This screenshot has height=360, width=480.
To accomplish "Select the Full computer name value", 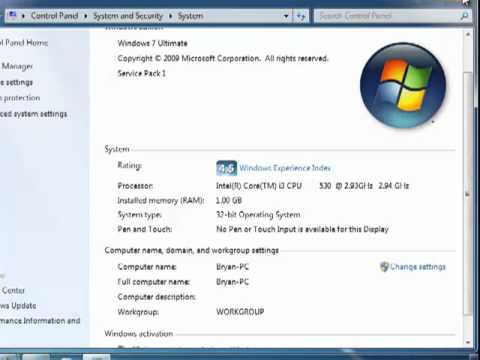I will coord(232,282).
